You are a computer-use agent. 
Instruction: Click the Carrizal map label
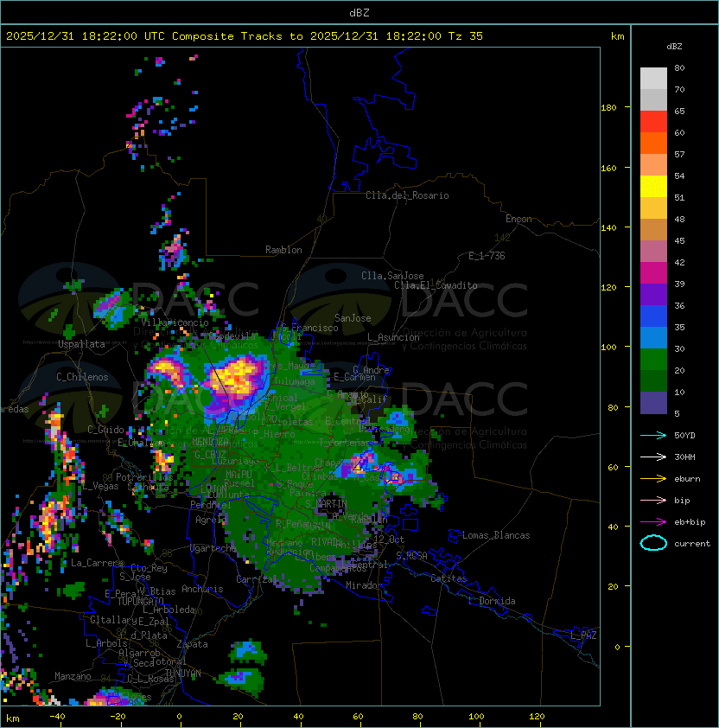click(x=254, y=579)
